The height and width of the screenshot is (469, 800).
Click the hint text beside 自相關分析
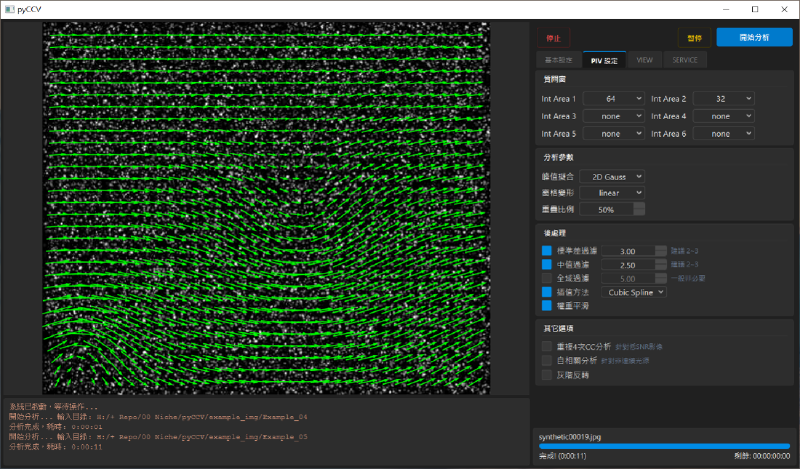(x=625, y=361)
